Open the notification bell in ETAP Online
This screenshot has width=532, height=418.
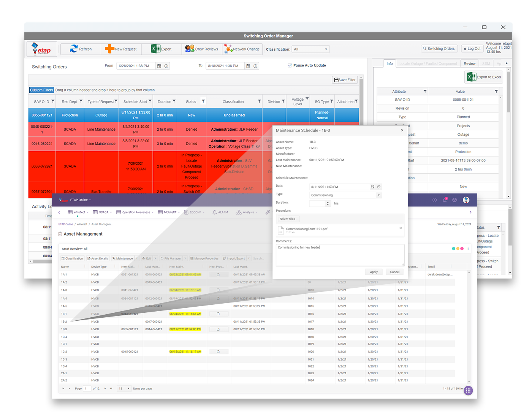coord(445,200)
